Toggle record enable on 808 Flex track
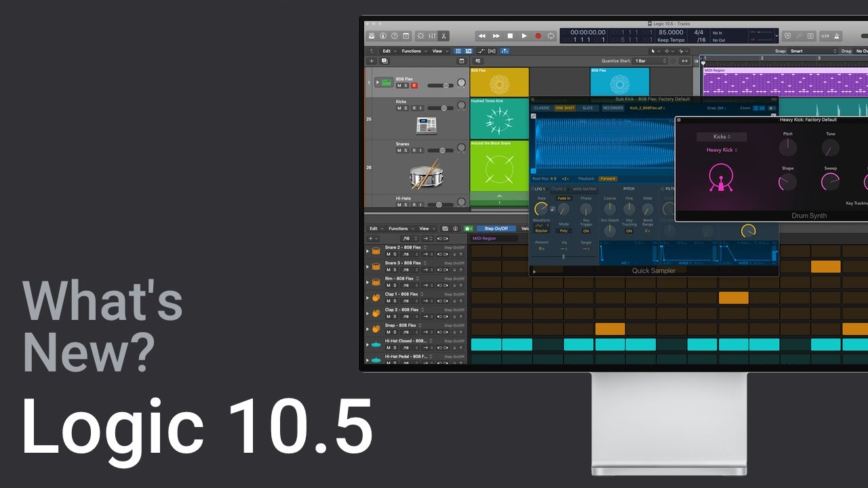Screen dimensions: 868x488 (x=414, y=85)
